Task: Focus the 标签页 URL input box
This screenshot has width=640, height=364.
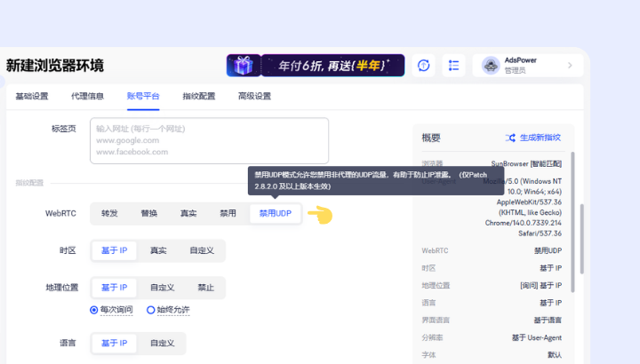Action: pos(210,140)
